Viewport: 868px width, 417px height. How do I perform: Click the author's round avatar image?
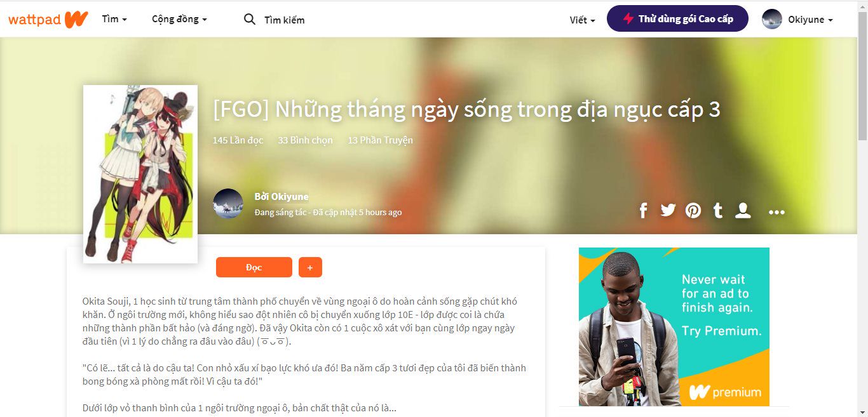point(228,204)
